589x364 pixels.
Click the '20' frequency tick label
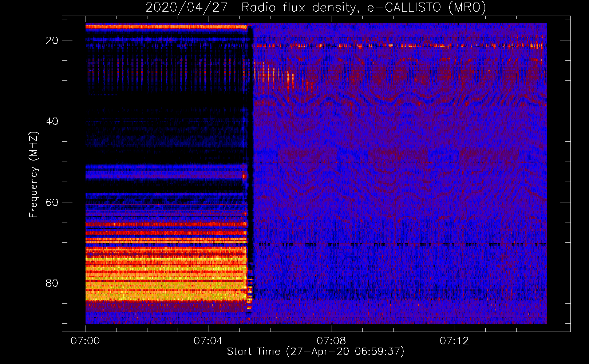(52, 40)
